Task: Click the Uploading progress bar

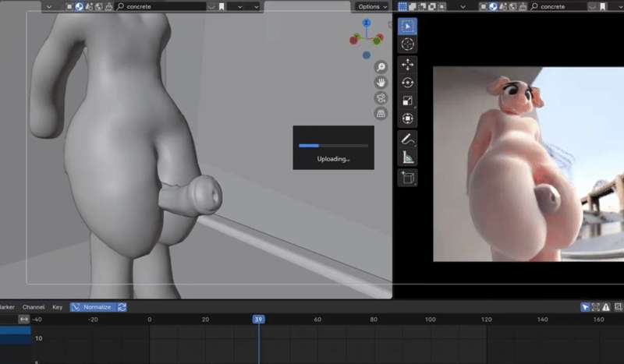Action: (334, 146)
